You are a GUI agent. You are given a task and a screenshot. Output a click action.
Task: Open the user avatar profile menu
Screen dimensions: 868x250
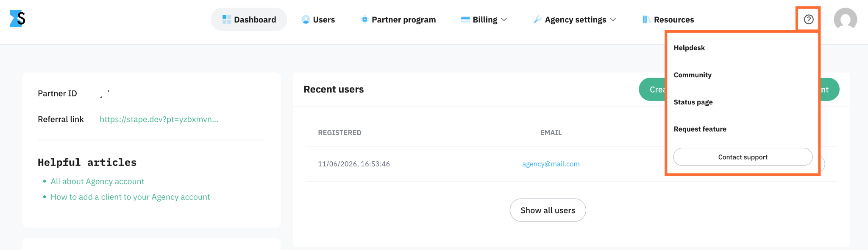[x=845, y=20]
